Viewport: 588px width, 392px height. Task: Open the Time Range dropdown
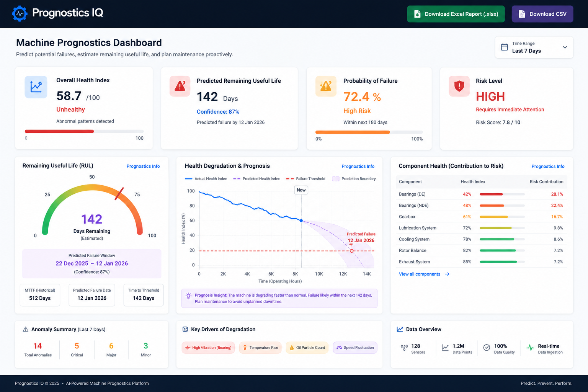click(x=534, y=47)
